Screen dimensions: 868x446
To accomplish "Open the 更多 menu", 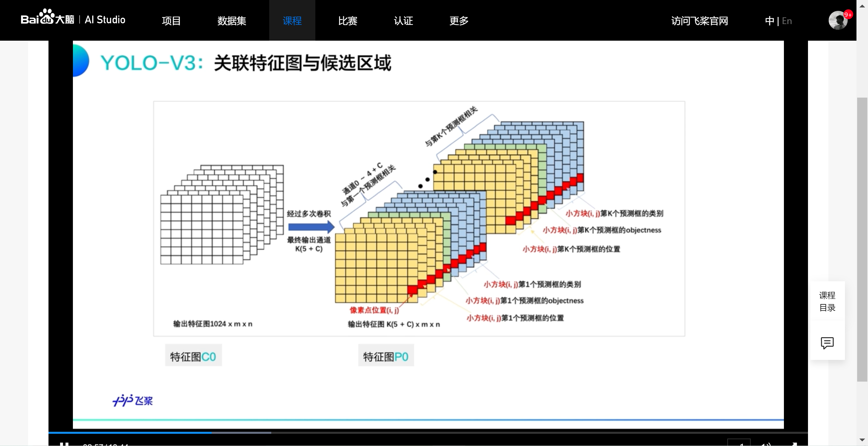I will pyautogui.click(x=459, y=21).
